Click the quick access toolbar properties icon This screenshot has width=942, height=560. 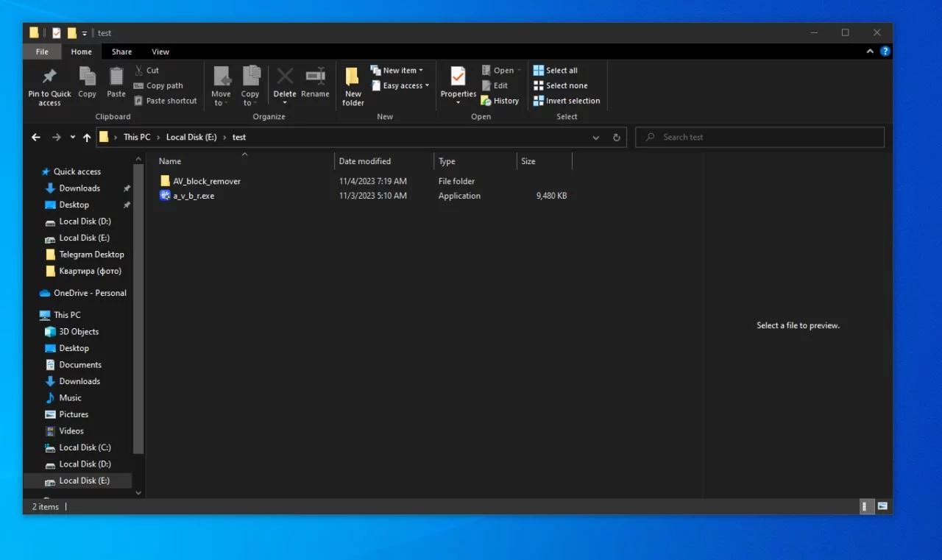(x=57, y=32)
